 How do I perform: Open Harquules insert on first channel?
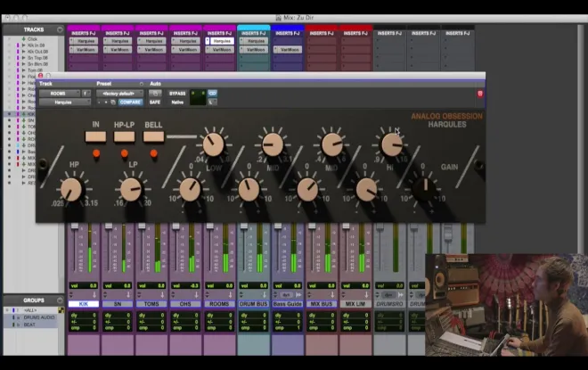[x=84, y=41]
